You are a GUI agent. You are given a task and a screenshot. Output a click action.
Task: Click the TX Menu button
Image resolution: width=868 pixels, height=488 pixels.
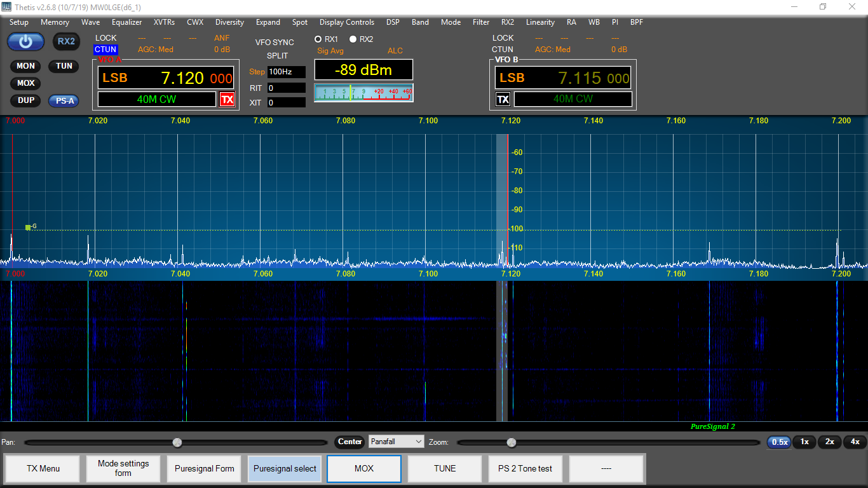[x=43, y=469]
